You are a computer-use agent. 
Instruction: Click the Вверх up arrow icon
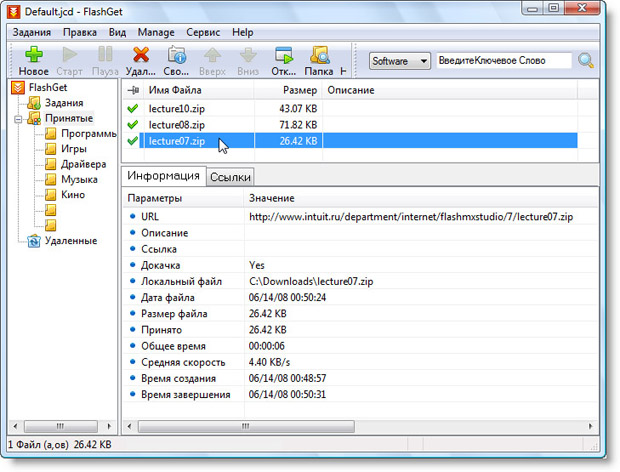click(x=212, y=55)
